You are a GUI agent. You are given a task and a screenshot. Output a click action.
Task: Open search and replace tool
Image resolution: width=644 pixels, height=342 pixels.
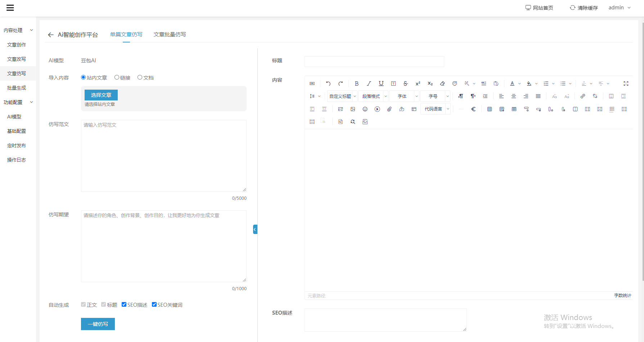pos(353,122)
